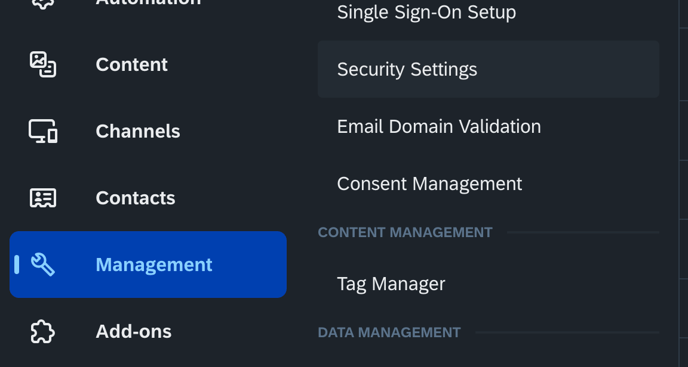Open Consent Management page

click(x=430, y=184)
